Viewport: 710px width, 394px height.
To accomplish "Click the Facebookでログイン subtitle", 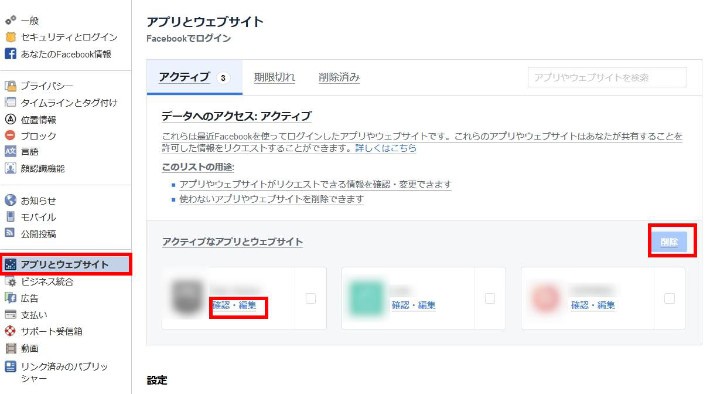I will [188, 38].
